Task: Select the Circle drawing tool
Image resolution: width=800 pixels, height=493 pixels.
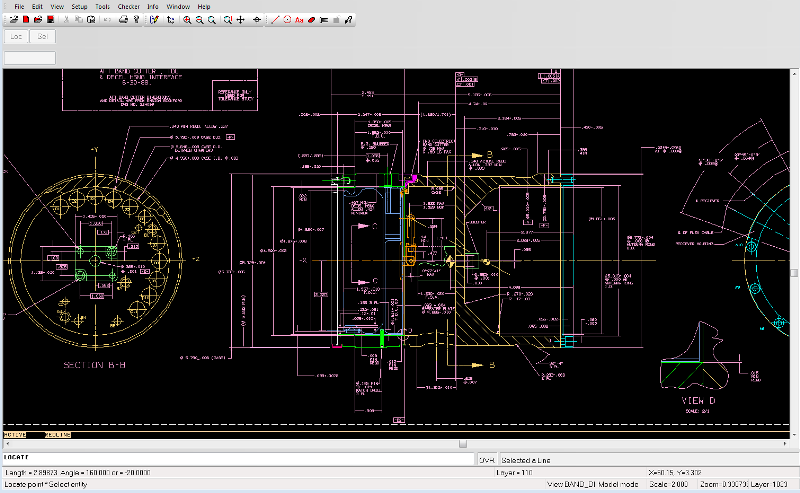Action: [287, 19]
